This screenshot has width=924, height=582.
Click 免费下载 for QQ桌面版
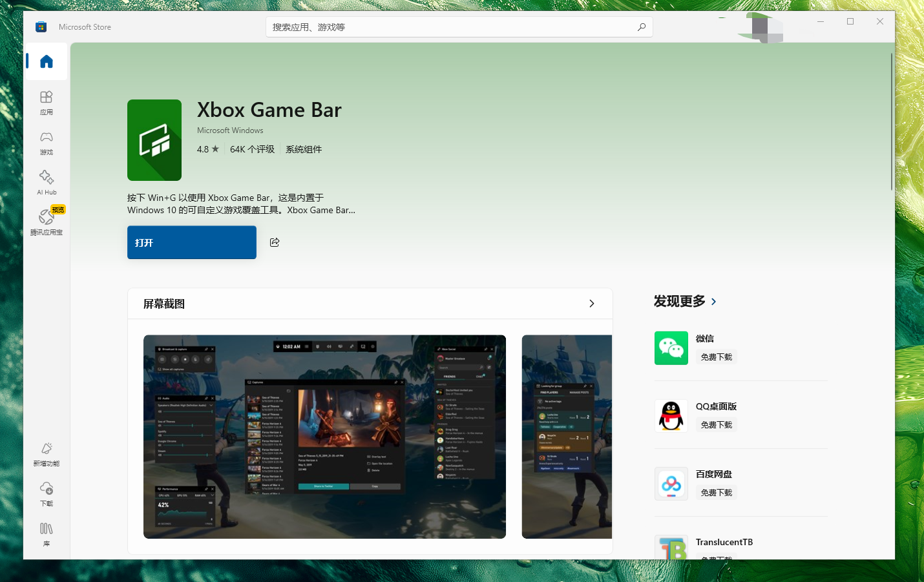[717, 424]
